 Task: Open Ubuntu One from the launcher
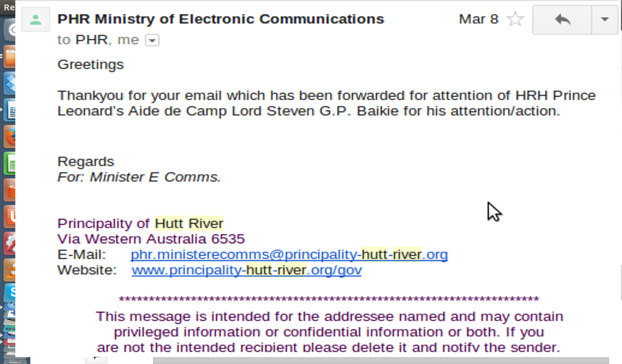pos(9,217)
